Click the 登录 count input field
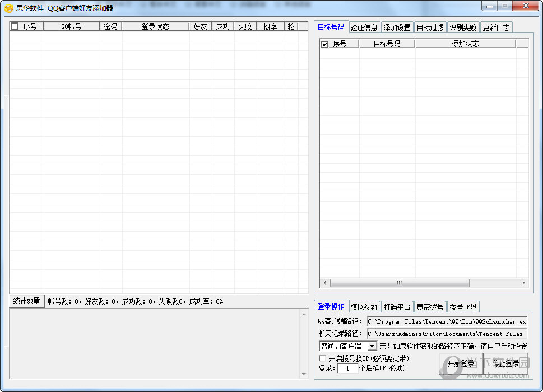 click(347, 368)
